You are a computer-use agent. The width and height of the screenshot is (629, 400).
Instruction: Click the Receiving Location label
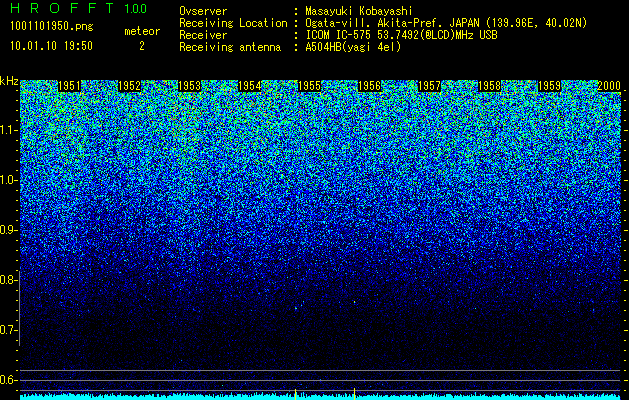point(233,23)
